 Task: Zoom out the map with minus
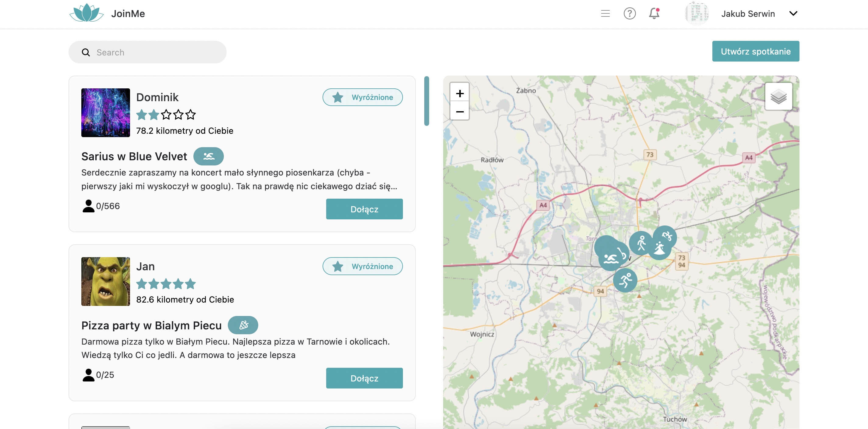click(460, 112)
